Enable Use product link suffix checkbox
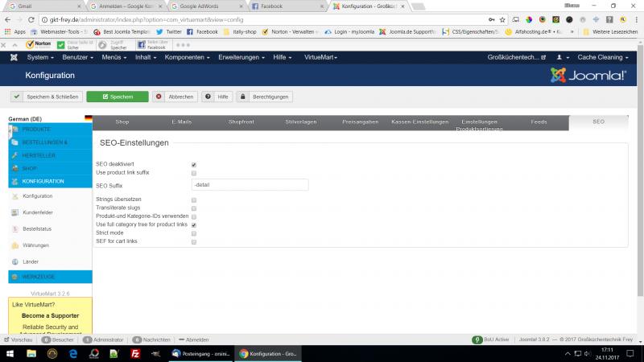Viewport: 644px width, 362px height. click(x=194, y=173)
